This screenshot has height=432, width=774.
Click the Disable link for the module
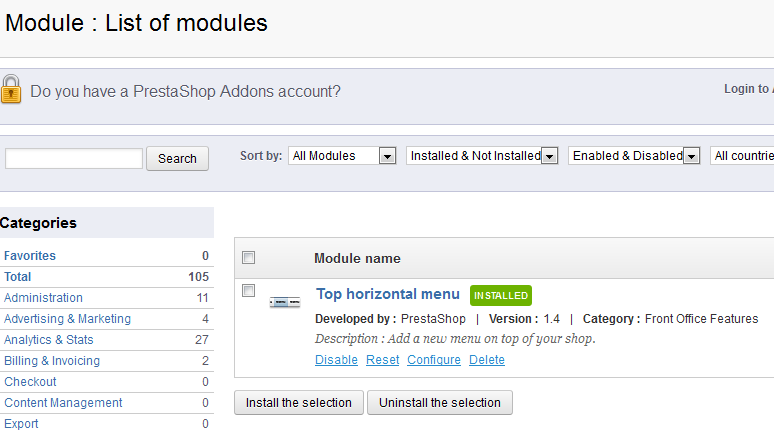coord(336,360)
